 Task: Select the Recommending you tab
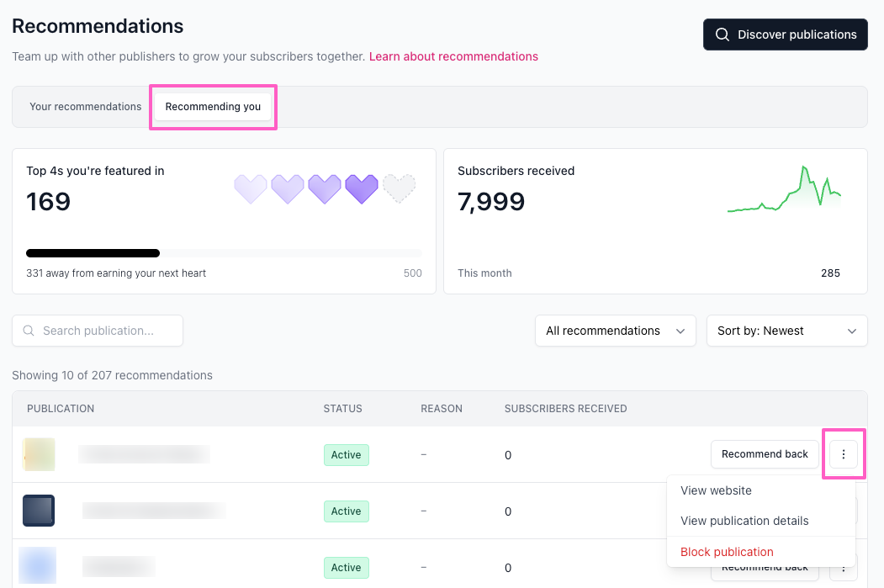(x=213, y=107)
